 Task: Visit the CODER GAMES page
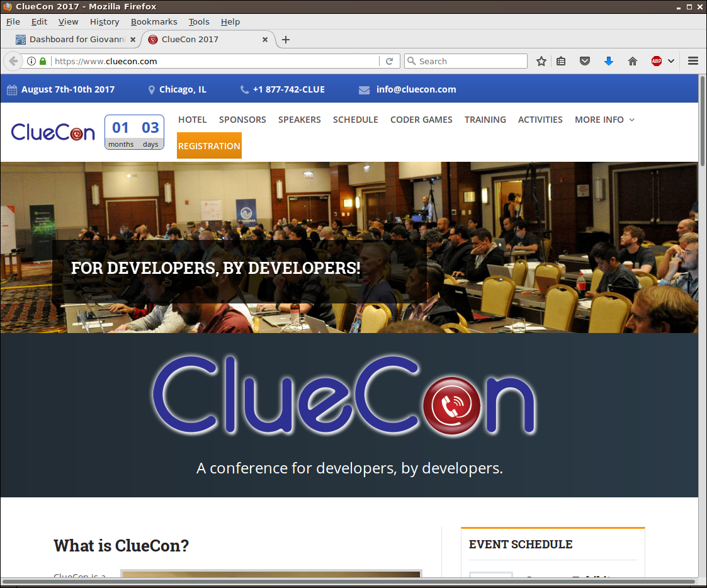422,120
